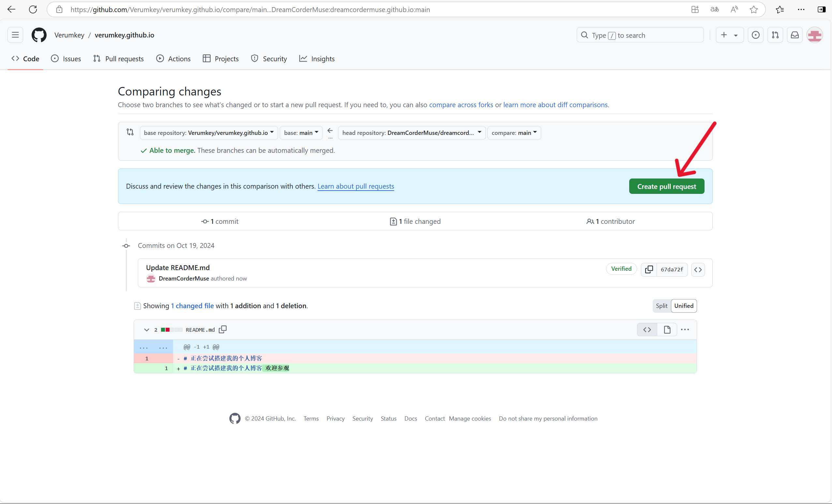Open the base: main branch dropdown
This screenshot has height=504, width=832.
click(x=301, y=133)
